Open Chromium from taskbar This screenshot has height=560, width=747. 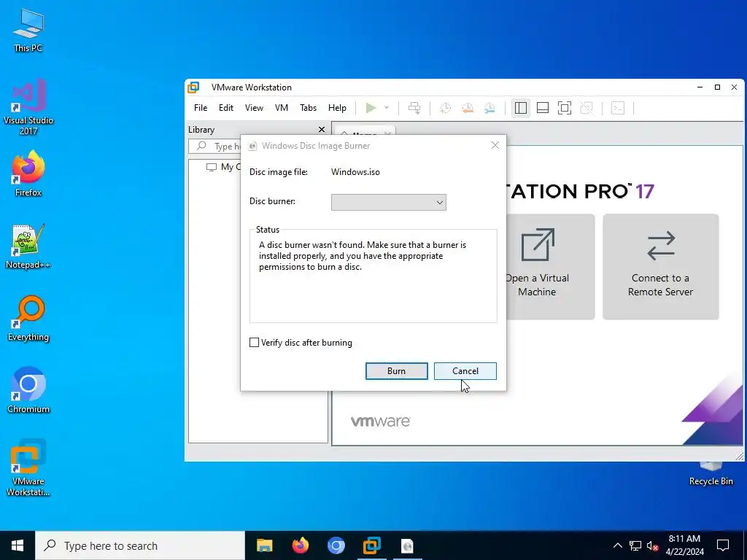[336, 545]
